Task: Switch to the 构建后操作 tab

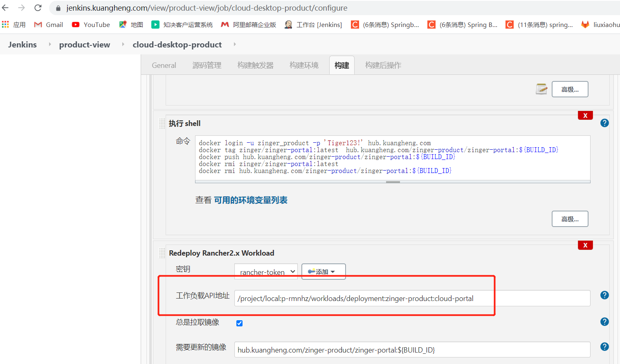Action: tap(383, 65)
